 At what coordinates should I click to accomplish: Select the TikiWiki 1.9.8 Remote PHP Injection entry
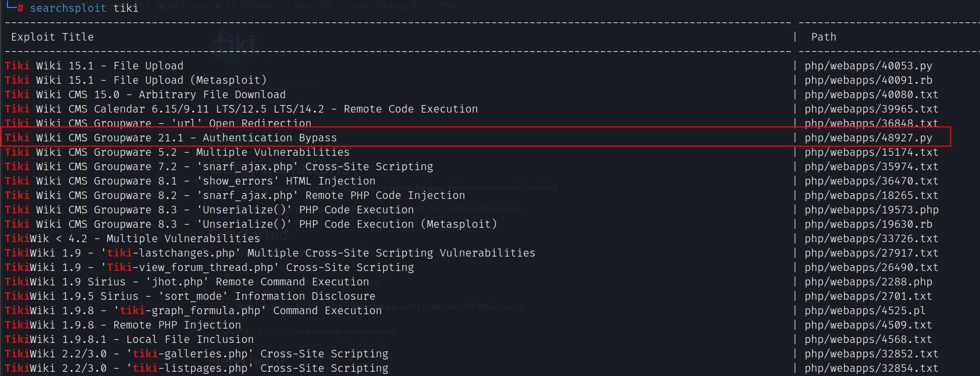pyautogui.click(x=123, y=325)
